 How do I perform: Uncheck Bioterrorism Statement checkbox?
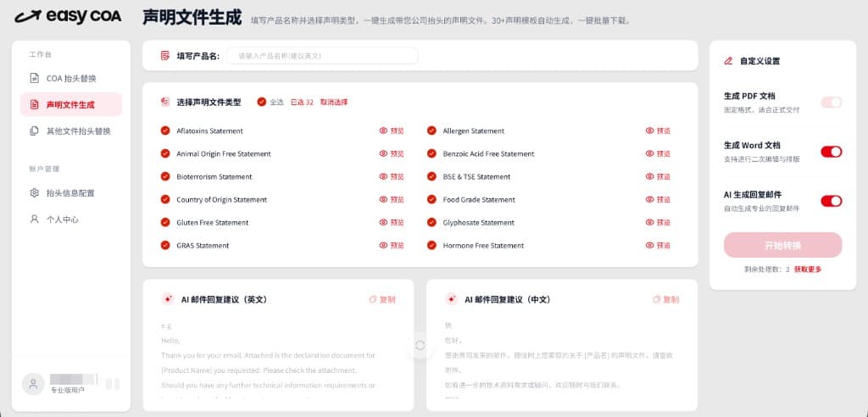165,176
